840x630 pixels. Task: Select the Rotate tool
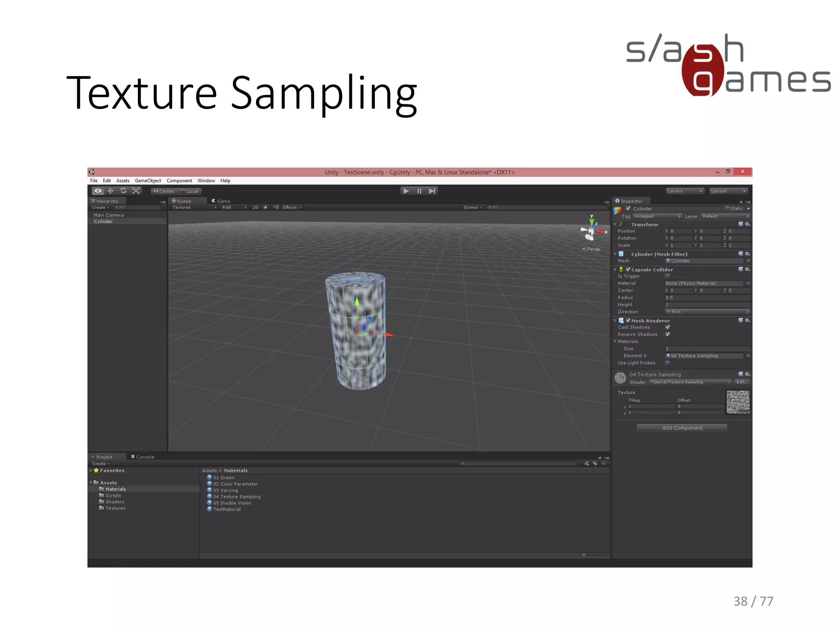click(x=123, y=191)
